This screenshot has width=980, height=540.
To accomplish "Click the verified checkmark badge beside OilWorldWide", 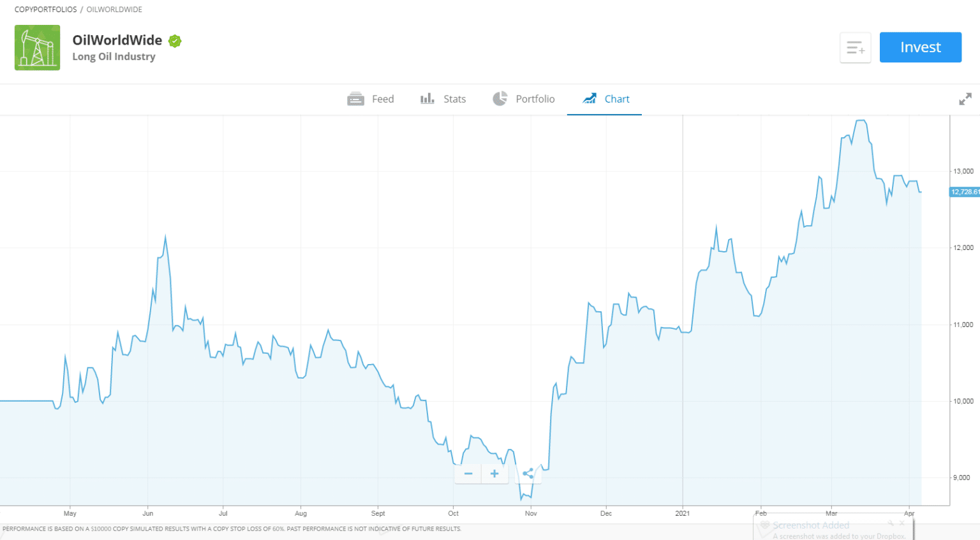I will pyautogui.click(x=174, y=40).
